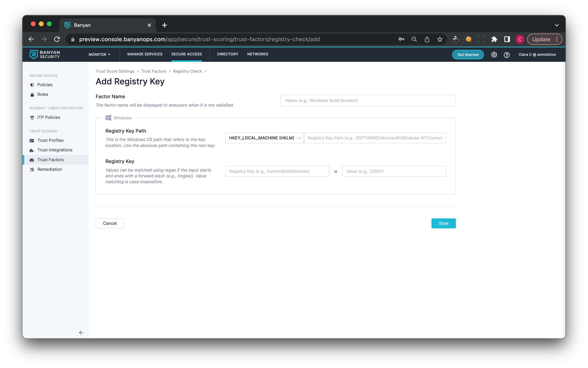Screen dimensions: 588x368
Task: Open Remediation from sidebar
Action: coord(50,169)
